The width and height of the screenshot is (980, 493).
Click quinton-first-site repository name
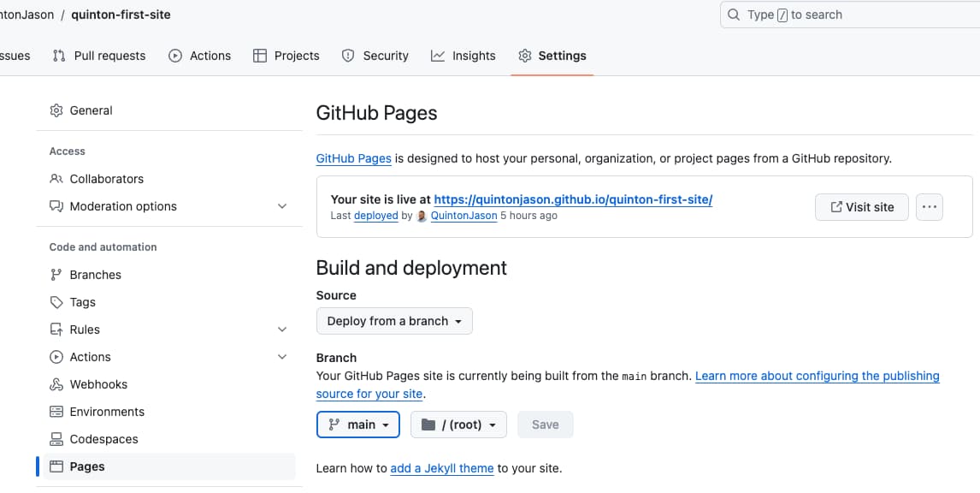(121, 15)
